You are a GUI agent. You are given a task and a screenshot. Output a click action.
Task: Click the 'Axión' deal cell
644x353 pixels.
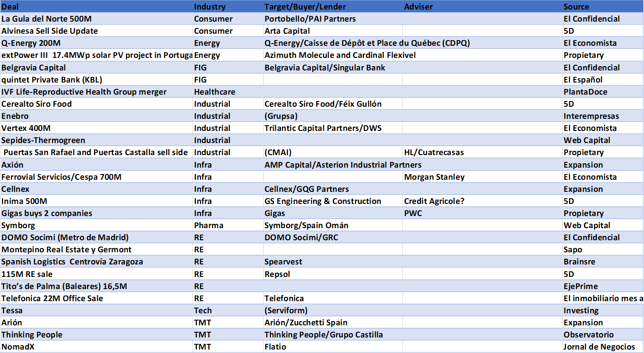tap(96, 165)
